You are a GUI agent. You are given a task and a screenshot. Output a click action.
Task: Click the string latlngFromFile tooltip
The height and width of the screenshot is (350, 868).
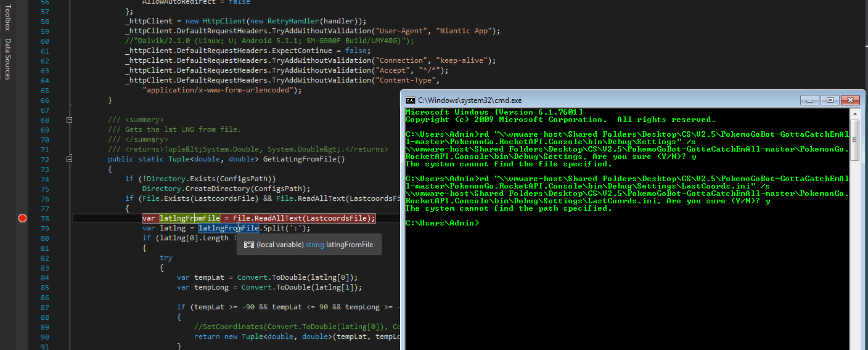point(310,245)
